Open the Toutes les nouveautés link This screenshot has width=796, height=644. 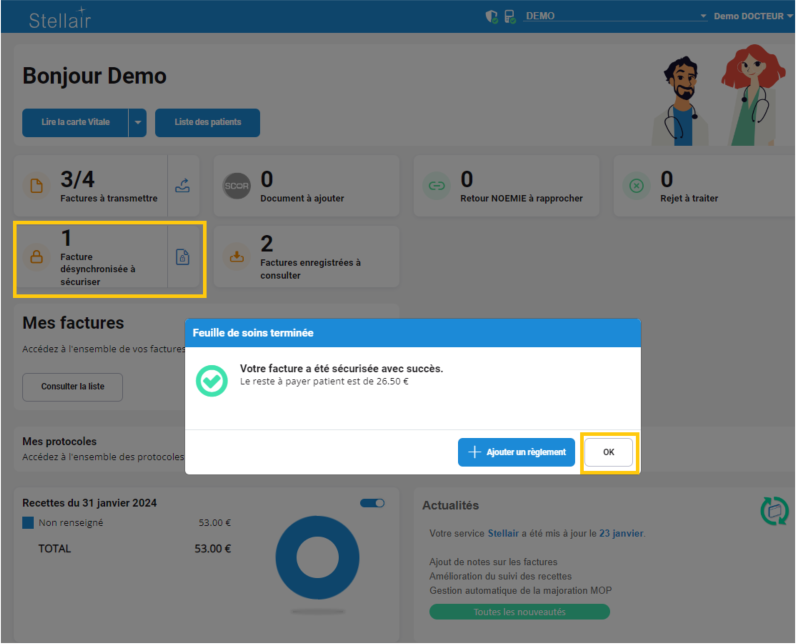(x=519, y=611)
